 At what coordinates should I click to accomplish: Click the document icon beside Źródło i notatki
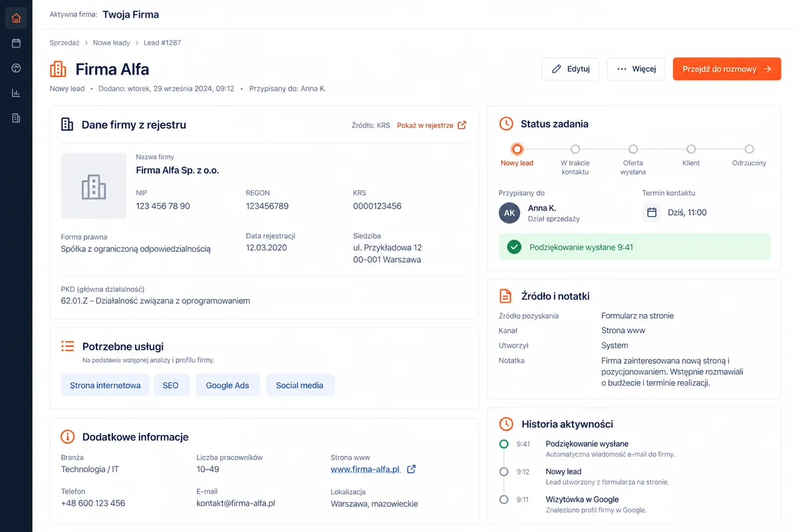(x=506, y=296)
